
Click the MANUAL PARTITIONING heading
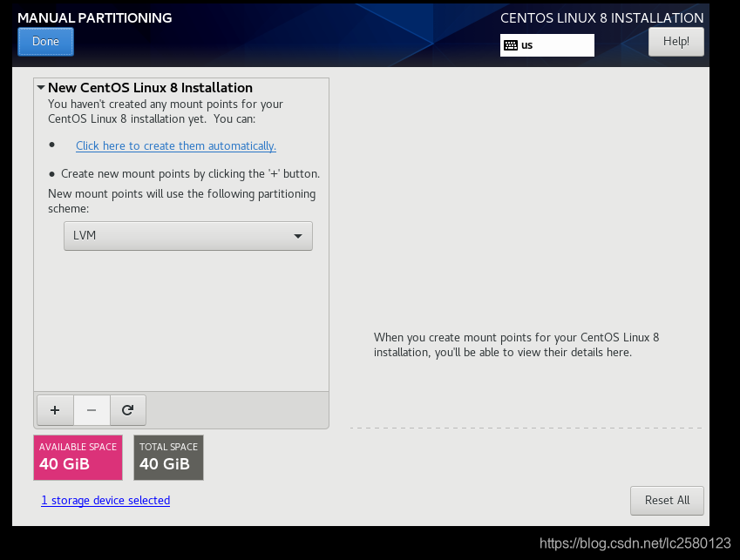tap(95, 18)
